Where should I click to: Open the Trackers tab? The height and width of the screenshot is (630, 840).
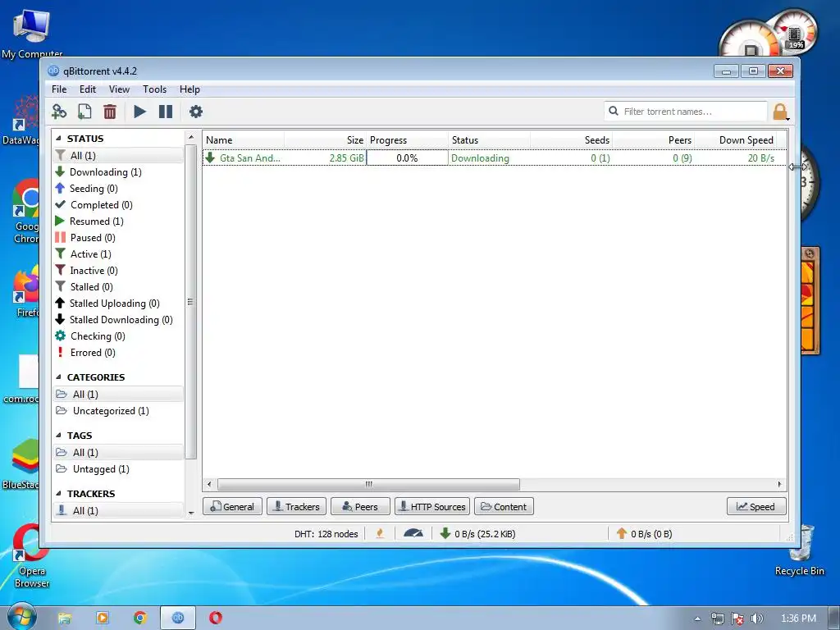point(296,507)
